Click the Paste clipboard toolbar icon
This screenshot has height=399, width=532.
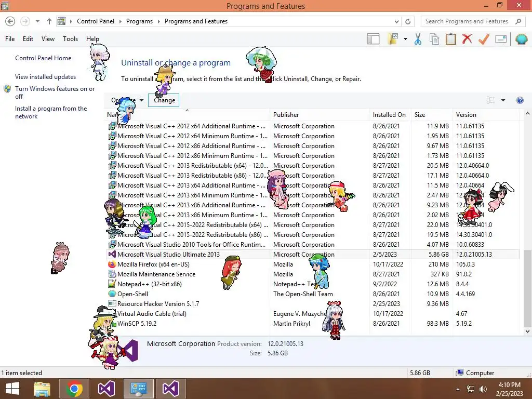pyautogui.click(x=450, y=39)
